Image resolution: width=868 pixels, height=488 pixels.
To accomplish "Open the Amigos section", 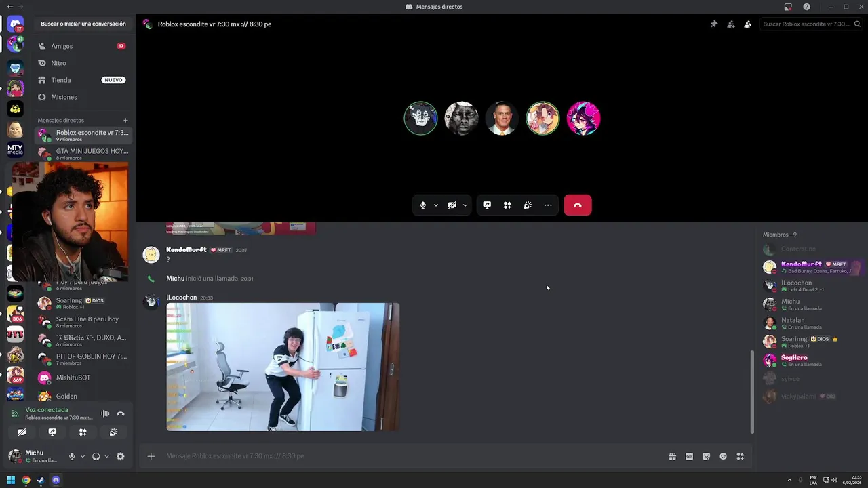I will coord(83,46).
